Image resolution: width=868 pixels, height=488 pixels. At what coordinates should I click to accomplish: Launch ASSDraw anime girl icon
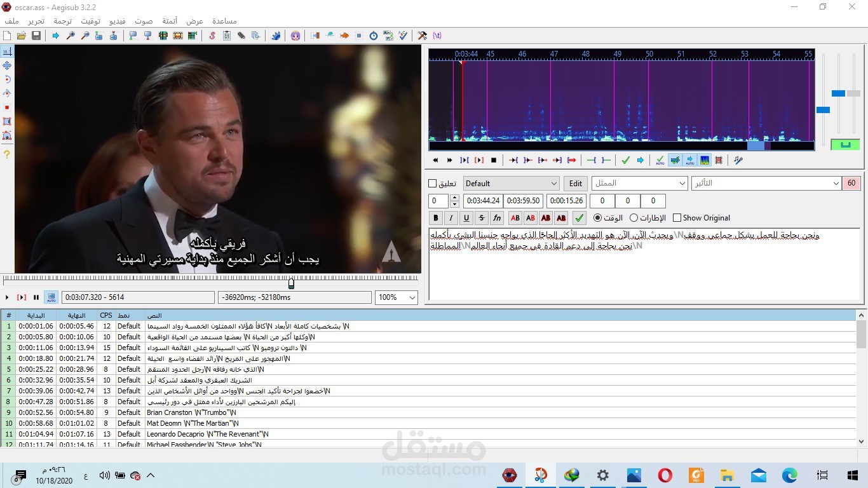[x=295, y=36]
